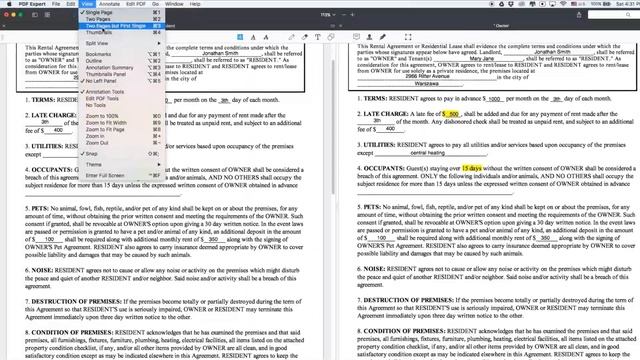
Task: Choose Two Pages but First Single
Action: click(122, 26)
